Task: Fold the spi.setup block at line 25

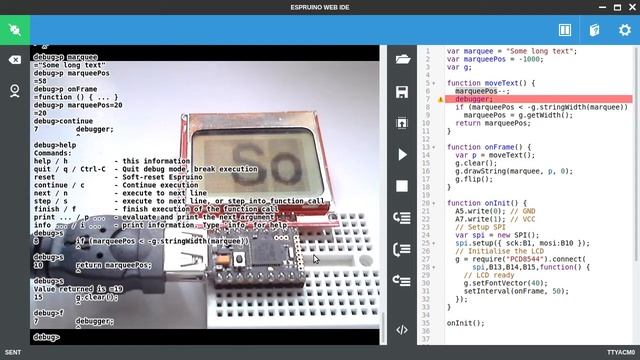Action: coord(434,243)
